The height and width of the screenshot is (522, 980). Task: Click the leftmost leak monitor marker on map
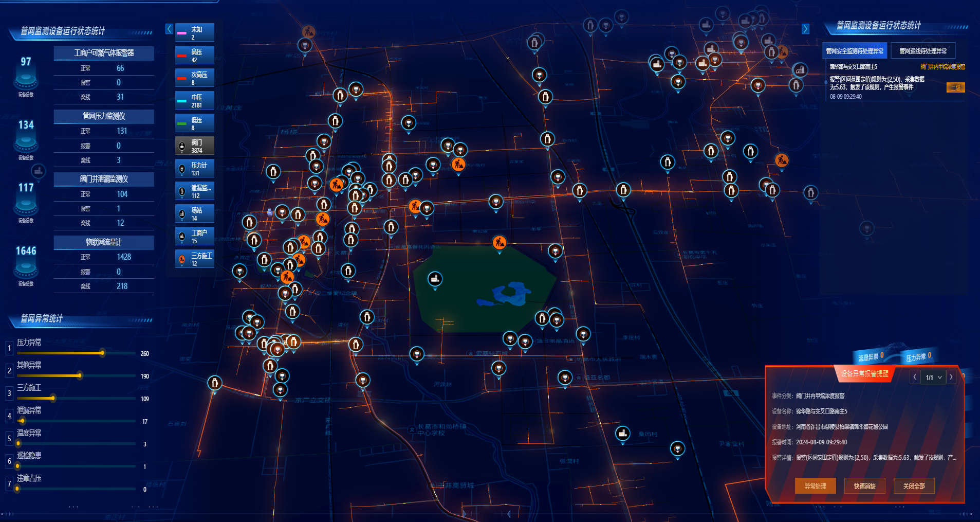point(215,383)
